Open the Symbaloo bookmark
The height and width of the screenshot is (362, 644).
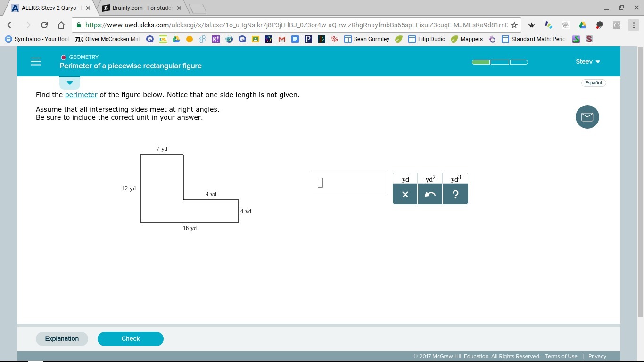click(37, 39)
